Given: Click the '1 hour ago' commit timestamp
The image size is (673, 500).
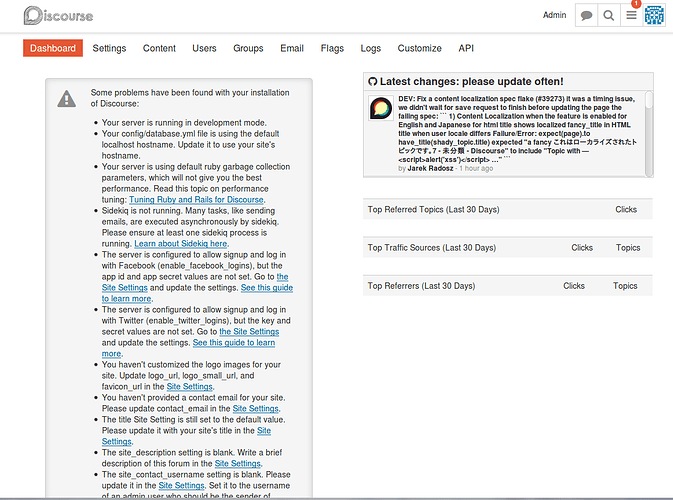Looking at the screenshot, I should click(x=476, y=168).
